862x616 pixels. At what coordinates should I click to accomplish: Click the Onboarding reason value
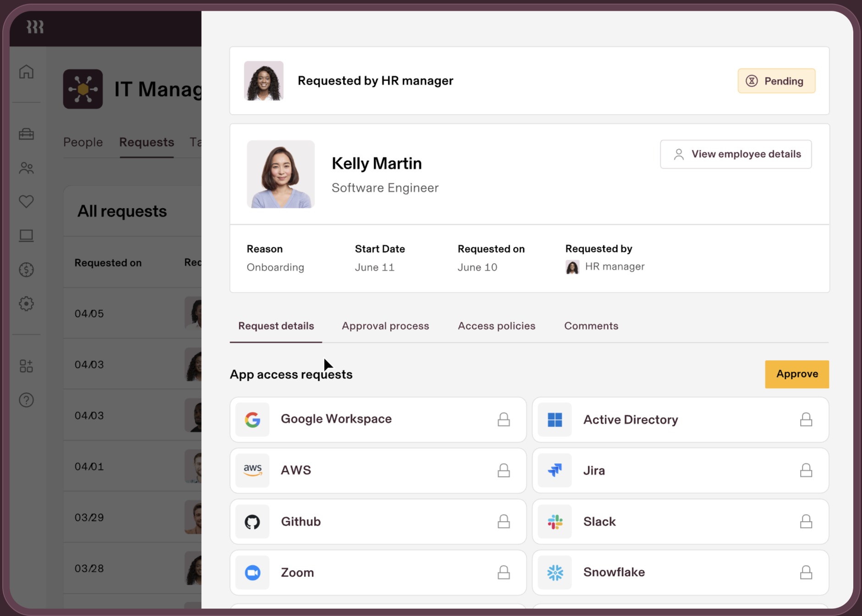click(x=276, y=267)
